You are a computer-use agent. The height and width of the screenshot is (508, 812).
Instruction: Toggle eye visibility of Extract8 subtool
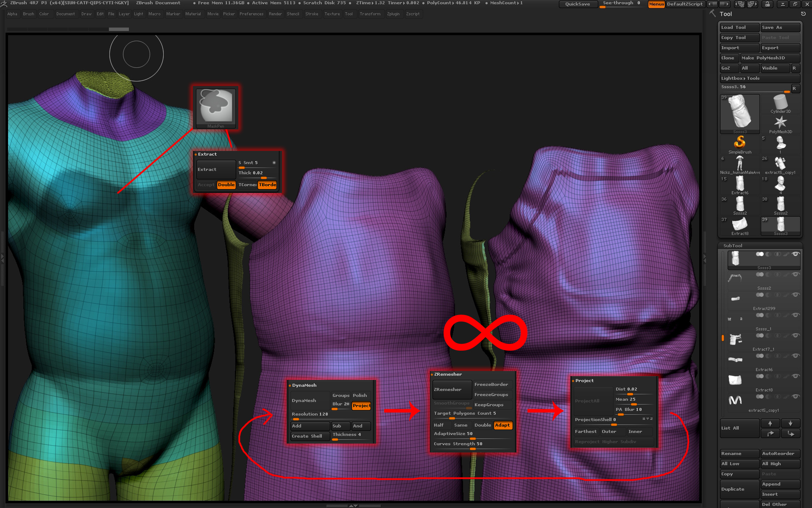tap(796, 376)
